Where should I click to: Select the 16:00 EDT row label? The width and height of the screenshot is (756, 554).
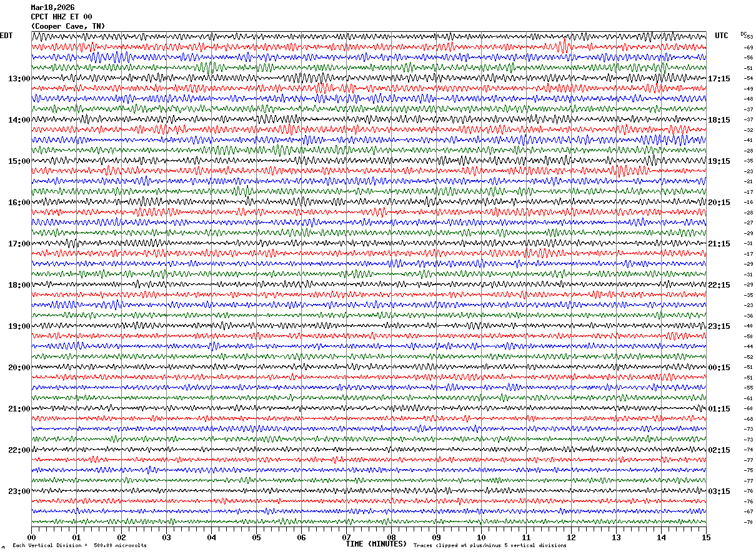[19, 203]
